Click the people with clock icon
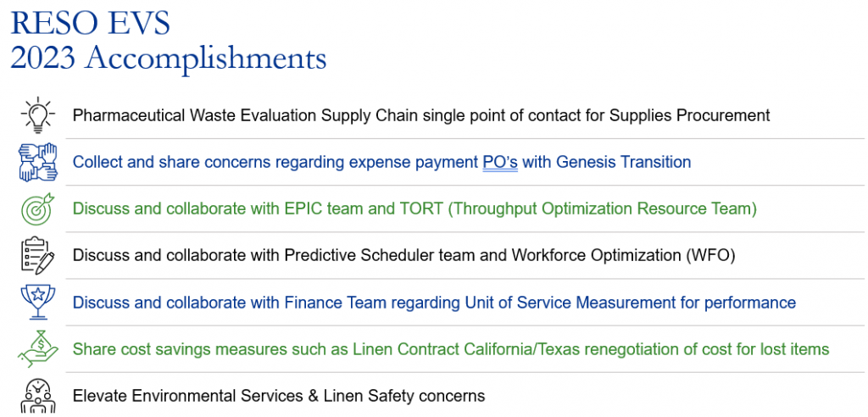The width and height of the screenshot is (868, 417). coord(38,396)
